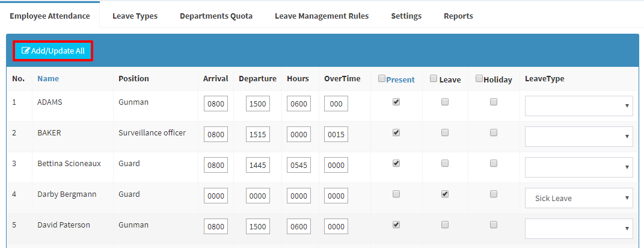Viewport: 644px width, 248px height.
Task: Click the edit icon in Add/Update All
Action: pyautogui.click(x=26, y=51)
